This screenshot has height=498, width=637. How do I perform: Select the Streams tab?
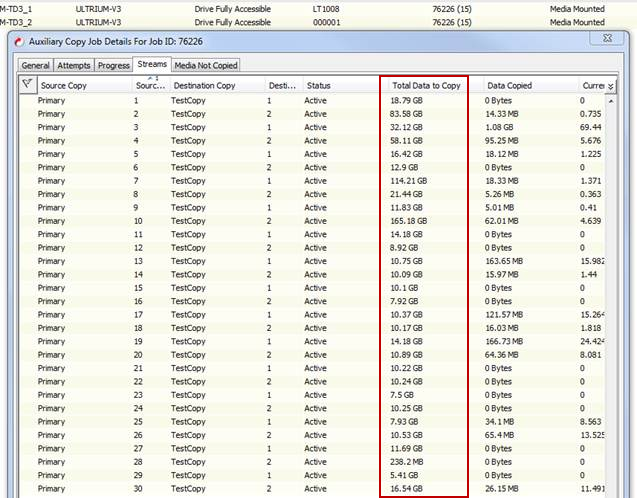[152, 64]
